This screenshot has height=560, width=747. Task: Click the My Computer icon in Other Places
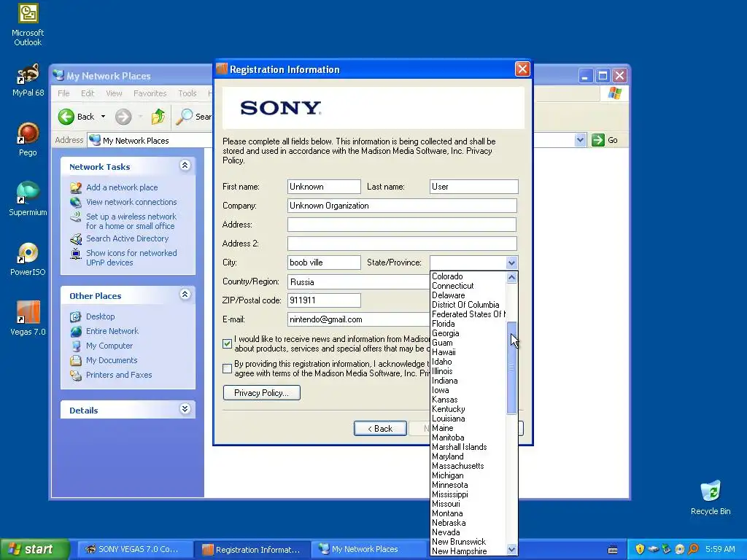tap(76, 346)
